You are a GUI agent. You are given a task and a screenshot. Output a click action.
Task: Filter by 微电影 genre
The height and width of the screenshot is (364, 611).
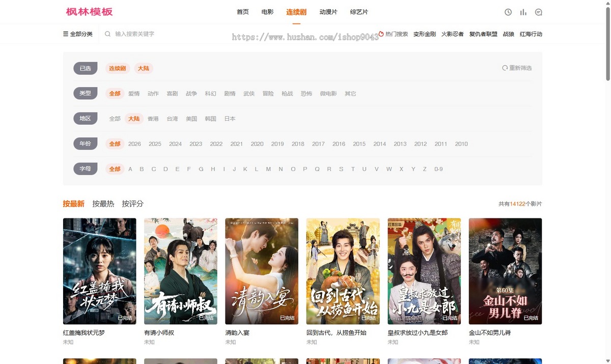[x=328, y=94]
